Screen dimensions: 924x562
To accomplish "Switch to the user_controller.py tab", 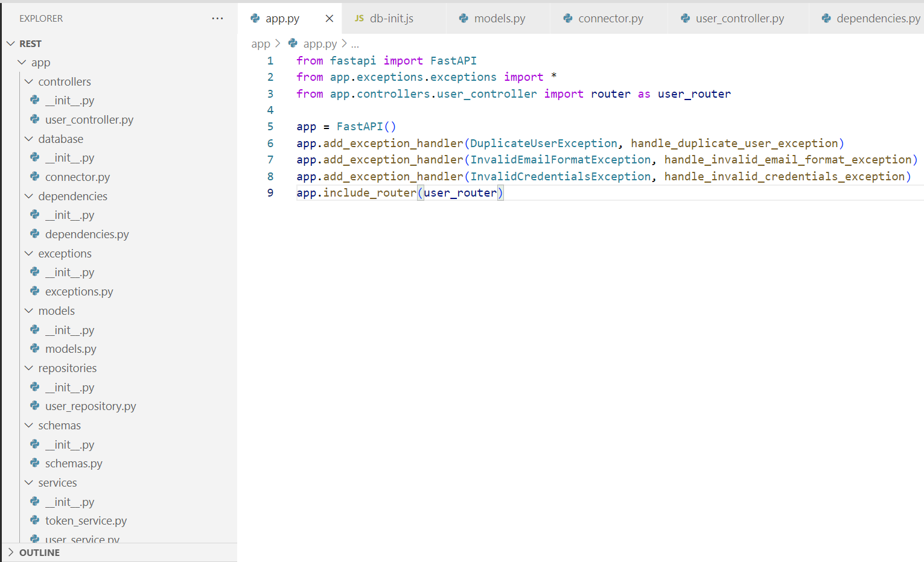I will [x=739, y=19].
